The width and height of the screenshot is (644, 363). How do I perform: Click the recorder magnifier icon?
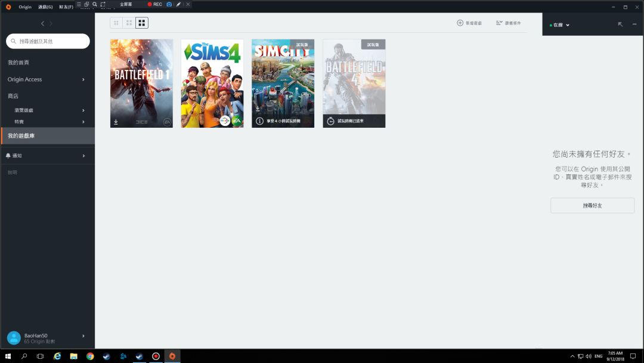pos(95,4)
